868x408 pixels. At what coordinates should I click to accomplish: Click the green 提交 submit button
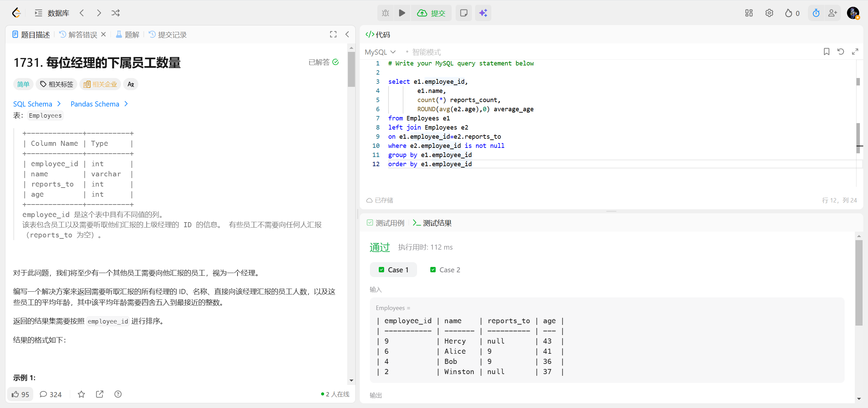point(431,13)
